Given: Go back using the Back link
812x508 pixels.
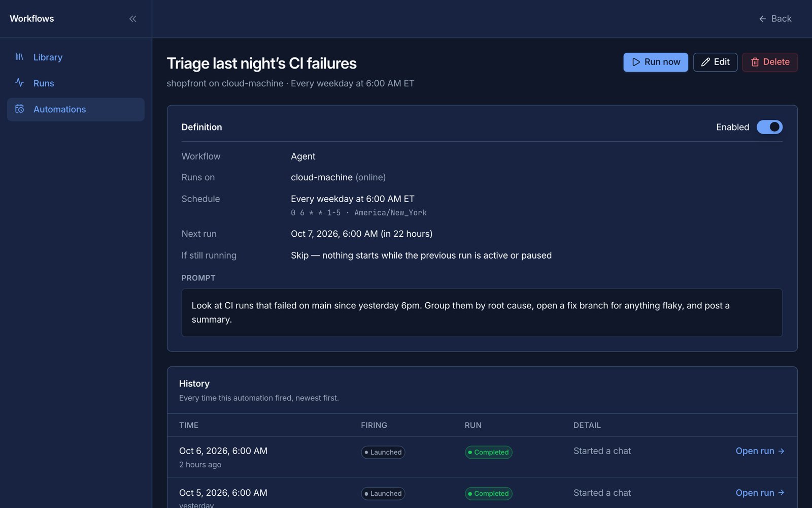Looking at the screenshot, I should point(775,19).
